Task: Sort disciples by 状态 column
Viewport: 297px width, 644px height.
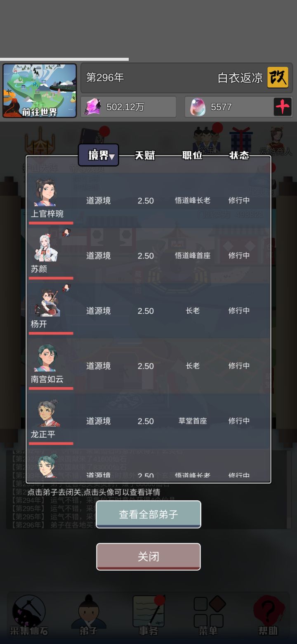Action: coord(239,156)
